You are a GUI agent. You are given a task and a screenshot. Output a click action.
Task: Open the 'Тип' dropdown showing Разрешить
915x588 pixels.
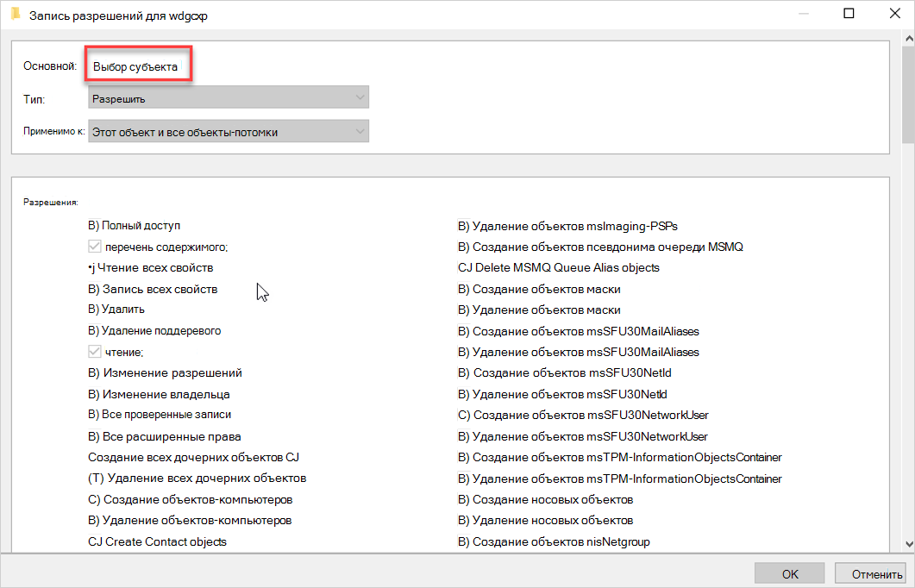(229, 97)
